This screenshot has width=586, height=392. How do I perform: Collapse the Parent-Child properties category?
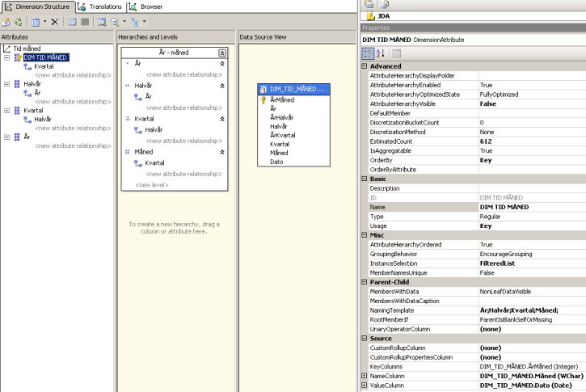(365, 282)
